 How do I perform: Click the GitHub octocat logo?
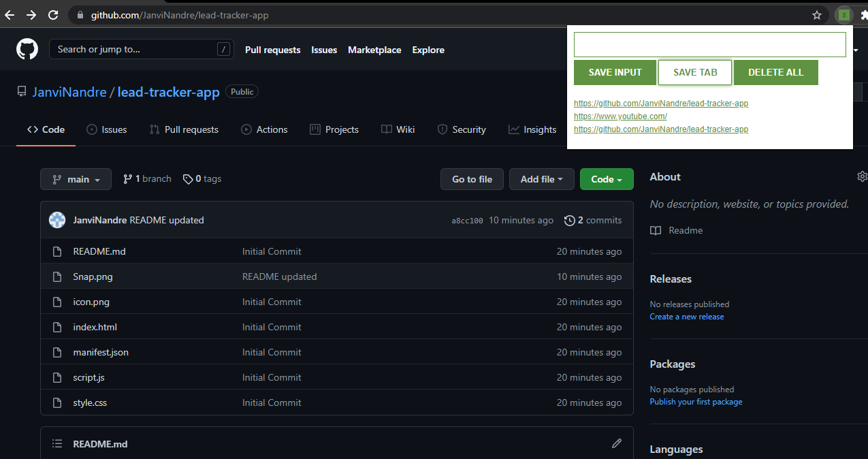pyautogui.click(x=27, y=49)
